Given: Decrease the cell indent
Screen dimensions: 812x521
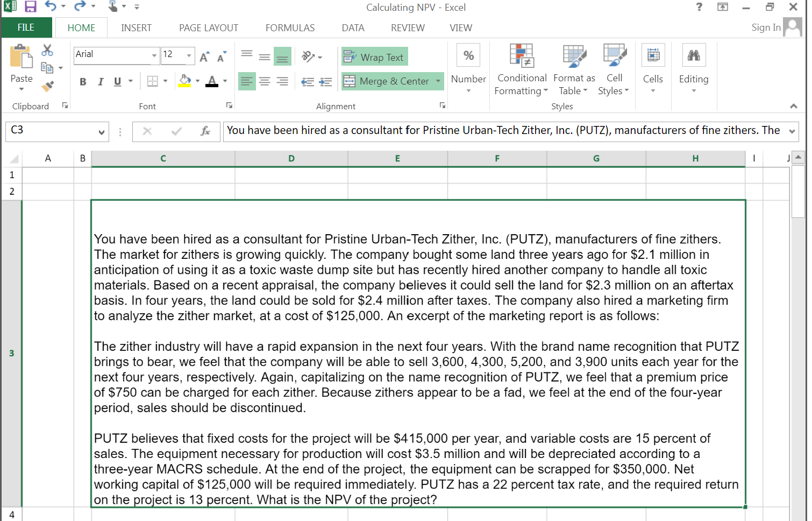Looking at the screenshot, I should (308, 82).
